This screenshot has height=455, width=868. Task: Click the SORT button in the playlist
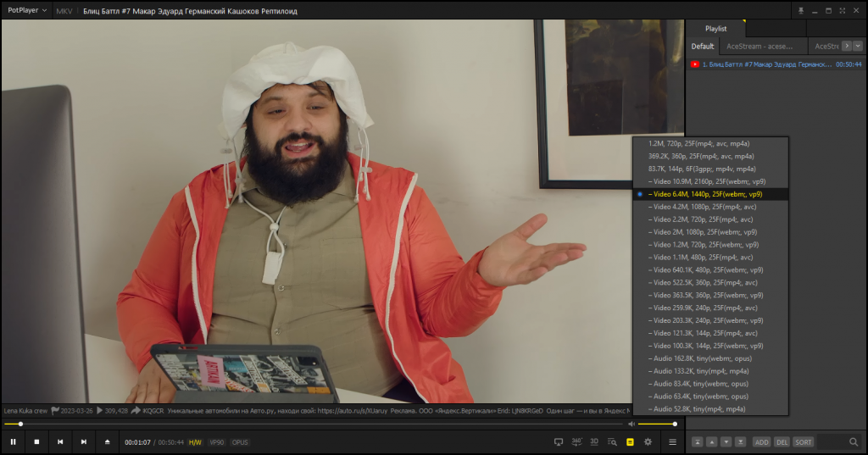click(x=804, y=441)
